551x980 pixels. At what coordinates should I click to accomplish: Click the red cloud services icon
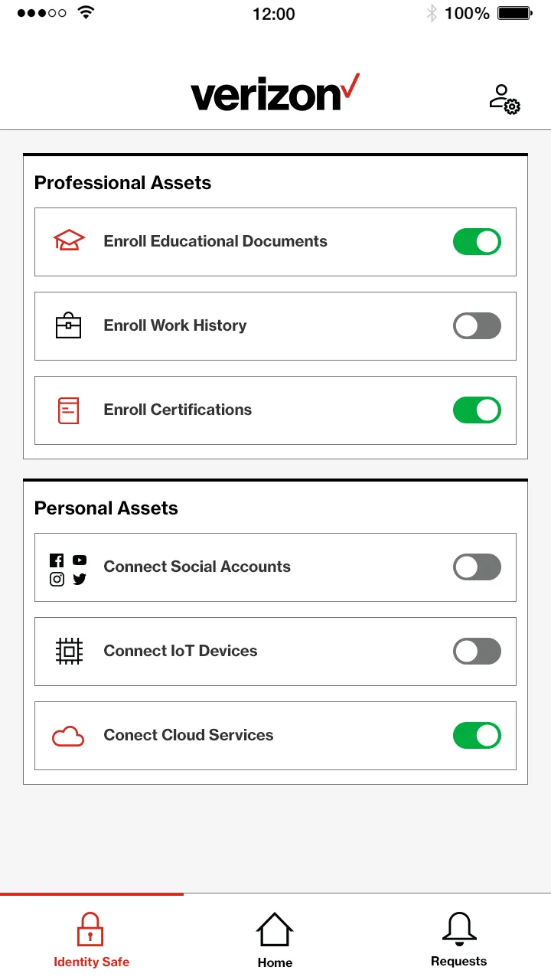click(x=68, y=736)
